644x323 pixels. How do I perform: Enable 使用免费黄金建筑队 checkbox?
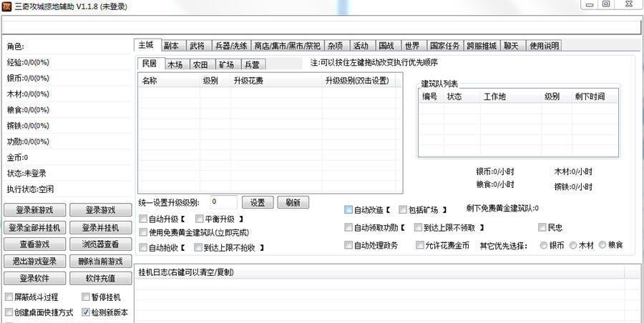click(x=143, y=232)
